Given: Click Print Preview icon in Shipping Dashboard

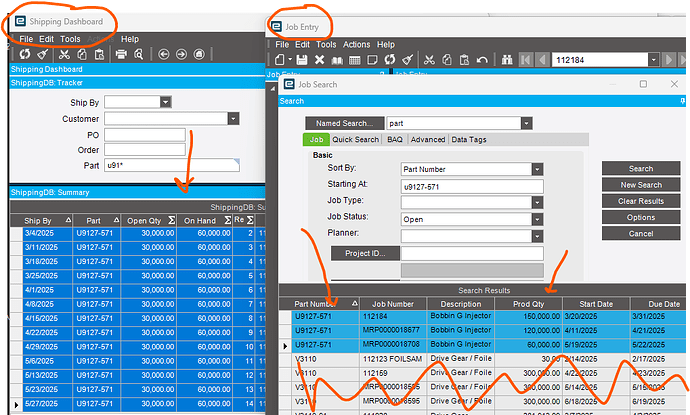Looking at the screenshot, I should coord(139,54).
